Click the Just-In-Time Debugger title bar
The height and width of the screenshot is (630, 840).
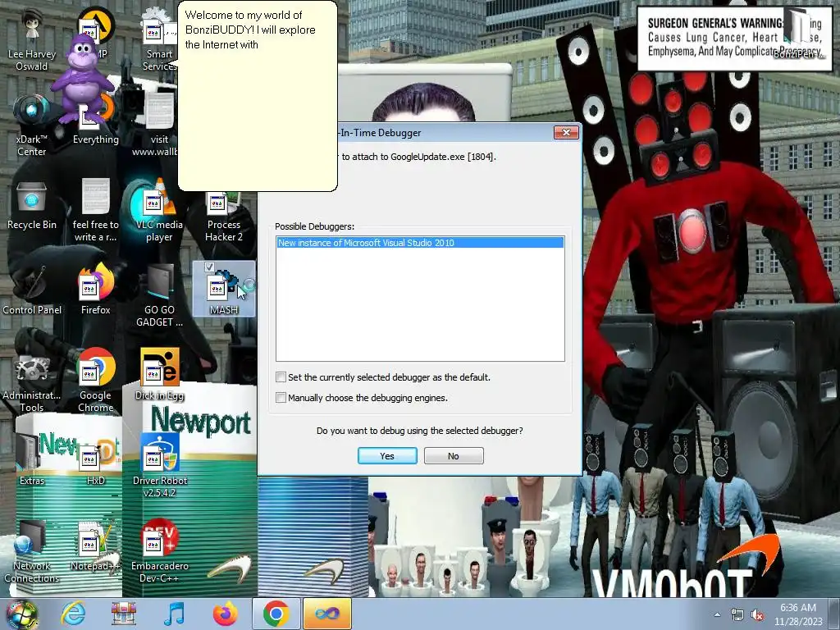click(x=445, y=133)
